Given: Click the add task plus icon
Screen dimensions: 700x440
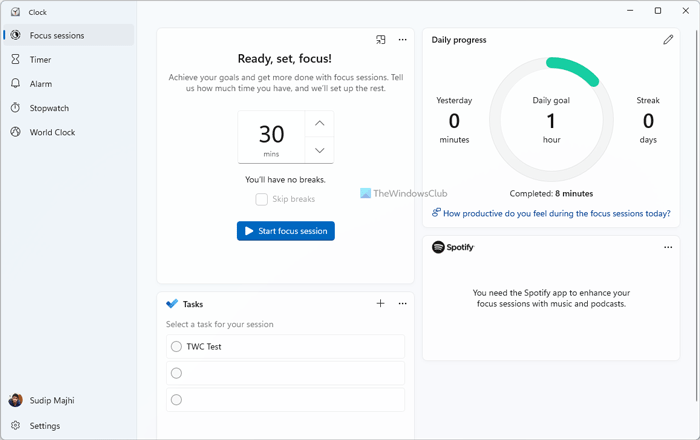Looking at the screenshot, I should [x=380, y=303].
